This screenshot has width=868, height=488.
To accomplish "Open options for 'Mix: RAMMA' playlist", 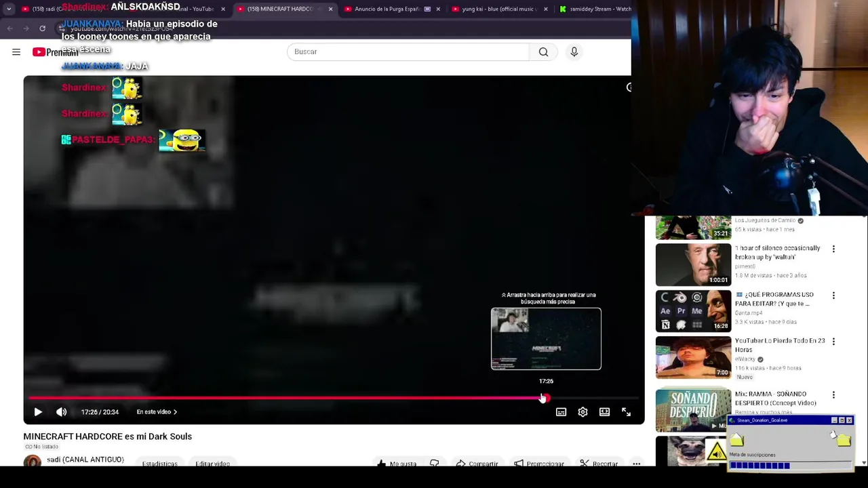I will [x=833, y=394].
